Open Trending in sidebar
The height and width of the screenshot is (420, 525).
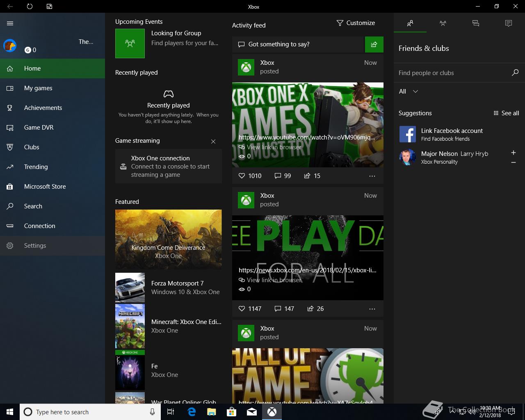pyautogui.click(x=52, y=167)
